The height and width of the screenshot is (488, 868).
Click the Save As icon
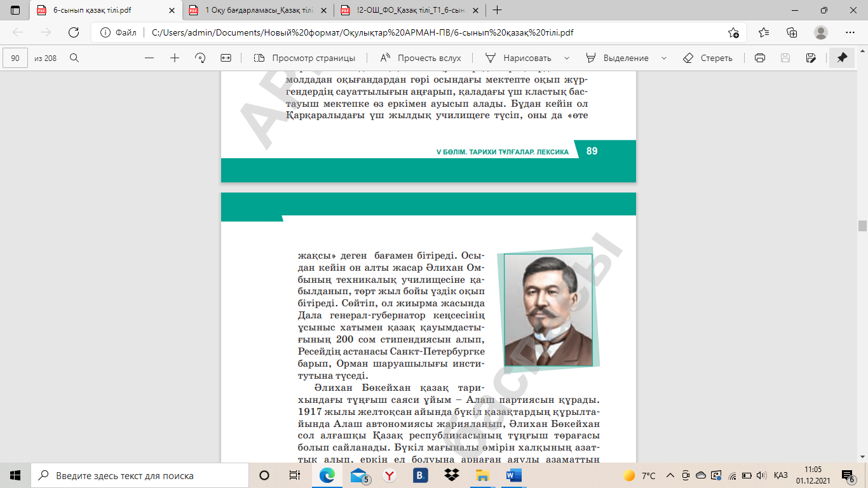[x=810, y=58]
